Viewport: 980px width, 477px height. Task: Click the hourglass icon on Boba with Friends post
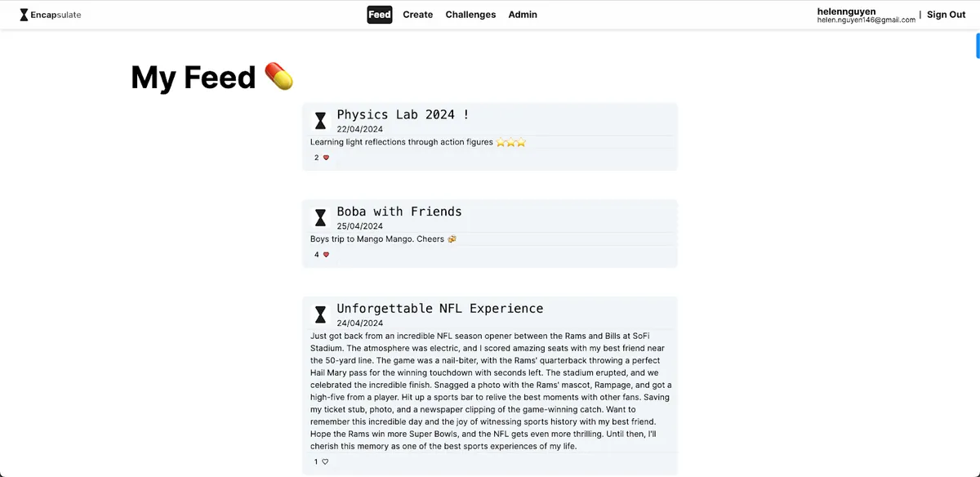(320, 216)
